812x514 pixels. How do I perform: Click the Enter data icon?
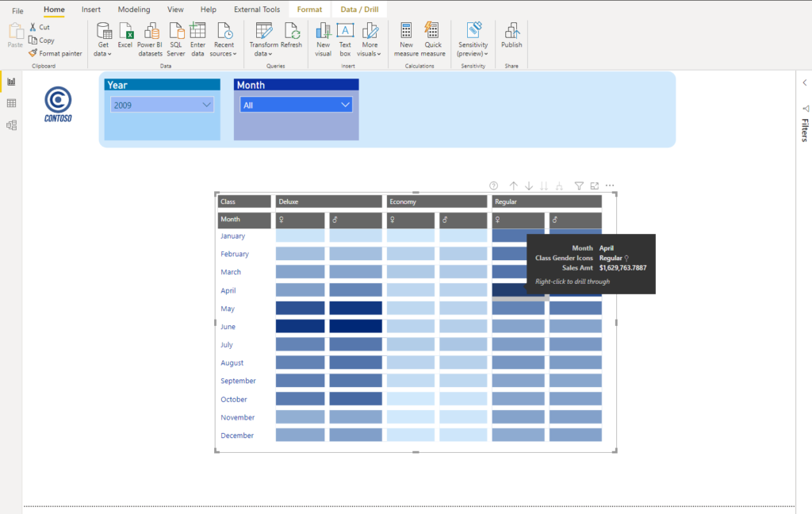[197, 31]
